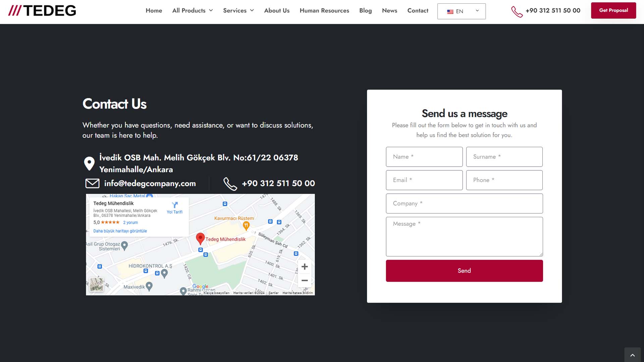Image resolution: width=644 pixels, height=362 pixels.
Task: Click the Get Proposal button
Action: pos(613,10)
